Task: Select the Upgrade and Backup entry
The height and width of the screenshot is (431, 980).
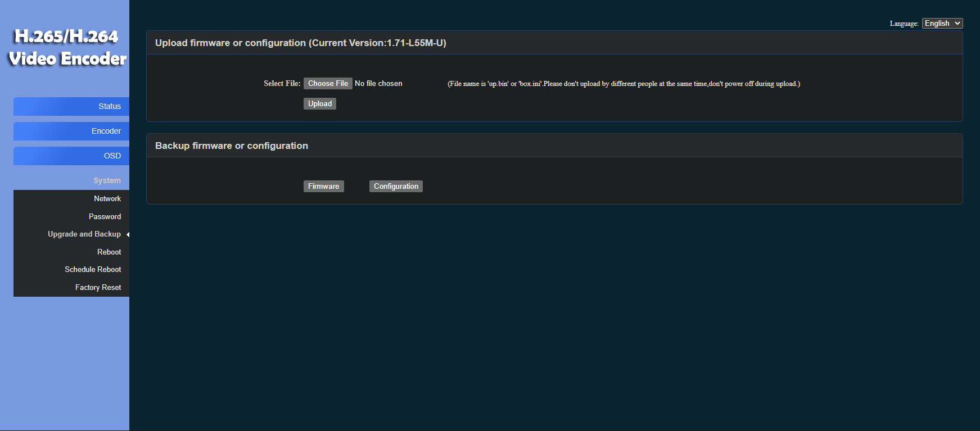Action: [x=84, y=234]
